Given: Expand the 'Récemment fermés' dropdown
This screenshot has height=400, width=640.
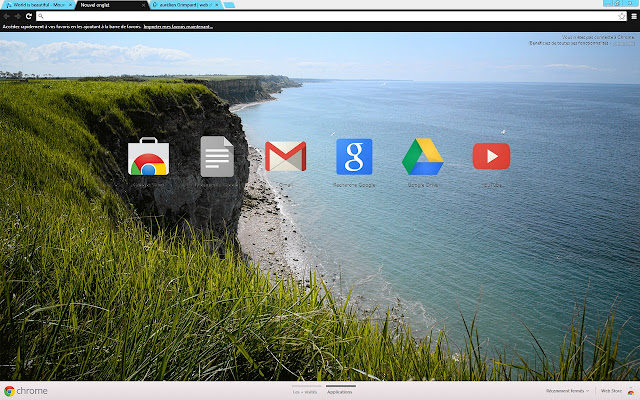Looking at the screenshot, I should (x=568, y=391).
